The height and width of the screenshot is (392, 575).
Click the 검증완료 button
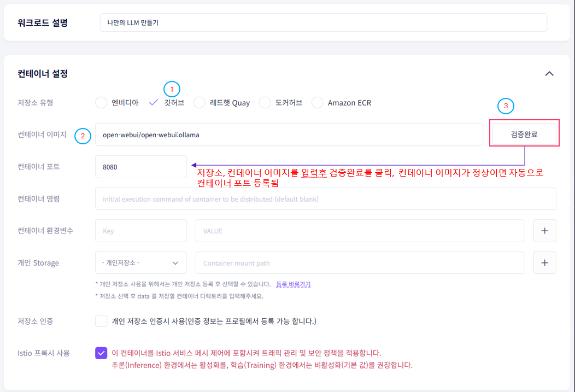pyautogui.click(x=524, y=133)
